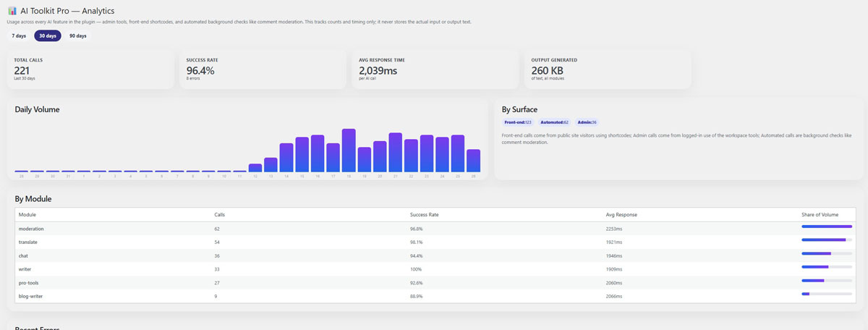The image size is (868, 330).
Task: Click the Daily Volume bar for day 21
Action: [x=395, y=153]
